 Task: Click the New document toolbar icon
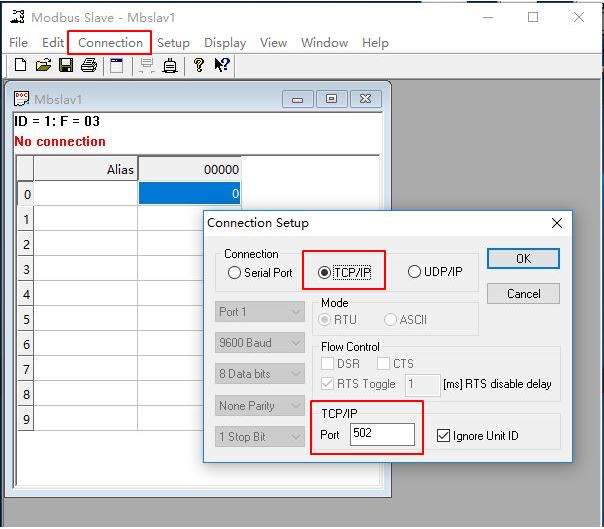20,65
